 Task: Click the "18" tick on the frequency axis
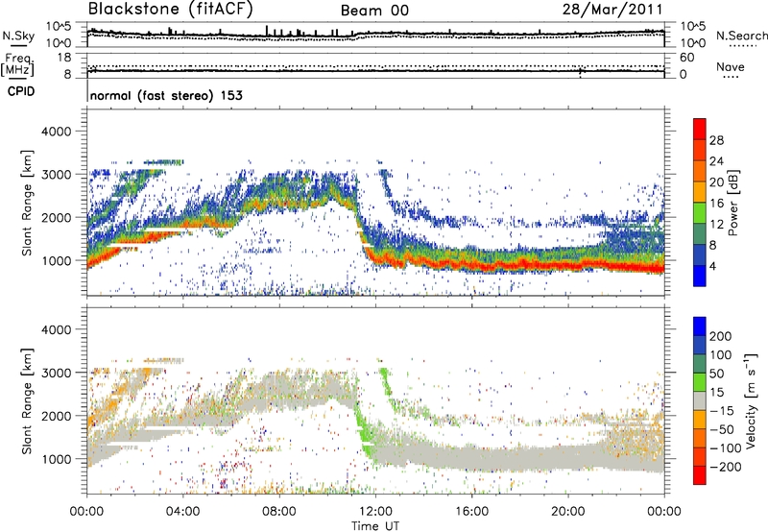click(64, 58)
